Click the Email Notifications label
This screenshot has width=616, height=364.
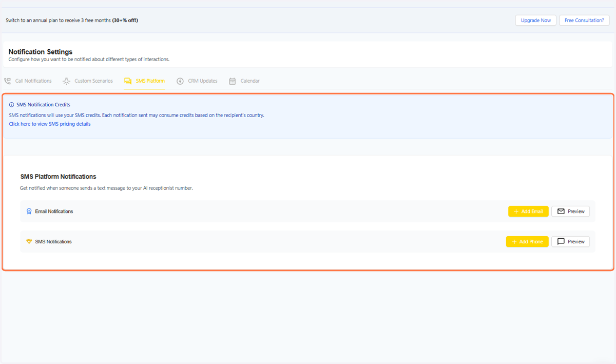(x=54, y=212)
